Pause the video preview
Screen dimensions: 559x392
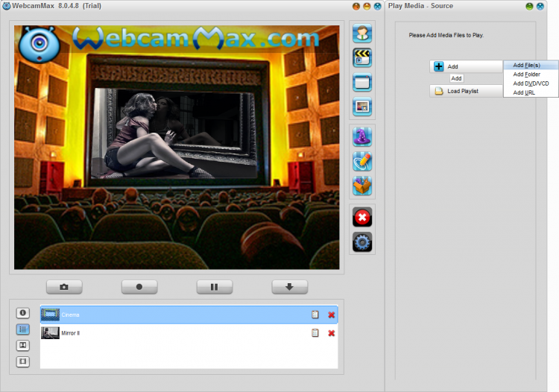[x=214, y=287]
